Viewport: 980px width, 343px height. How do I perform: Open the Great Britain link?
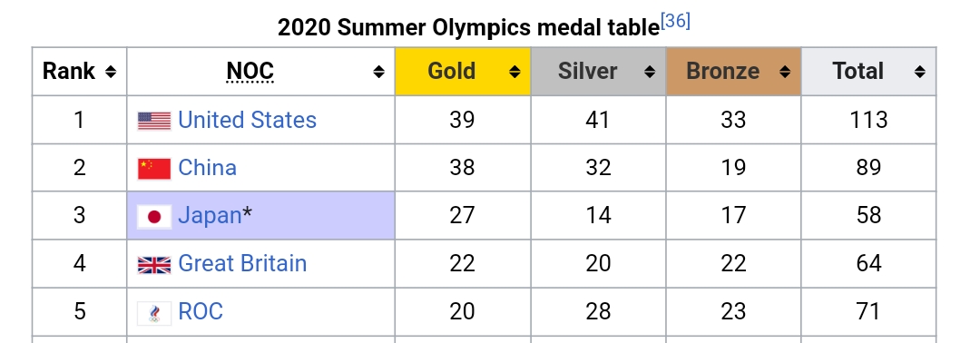coord(242,264)
